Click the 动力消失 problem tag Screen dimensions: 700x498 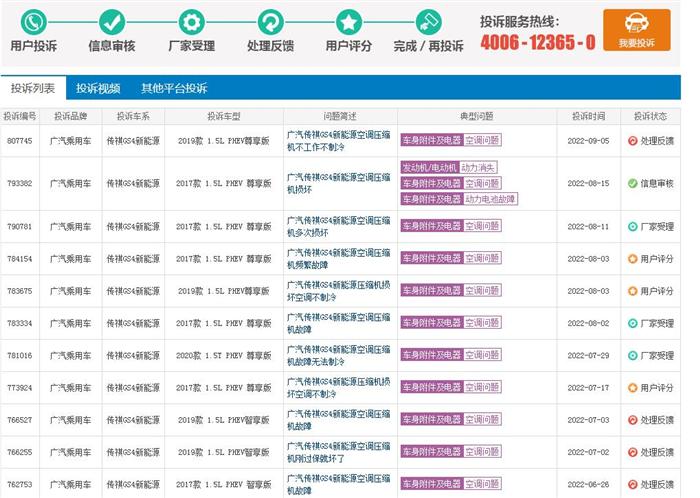tap(478, 167)
